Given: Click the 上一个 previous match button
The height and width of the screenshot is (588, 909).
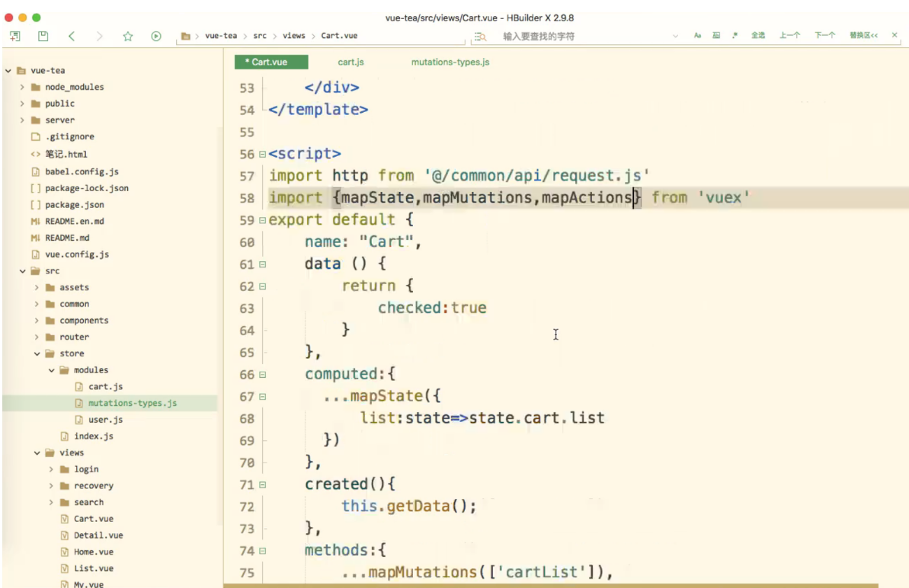Looking at the screenshot, I should [x=789, y=35].
